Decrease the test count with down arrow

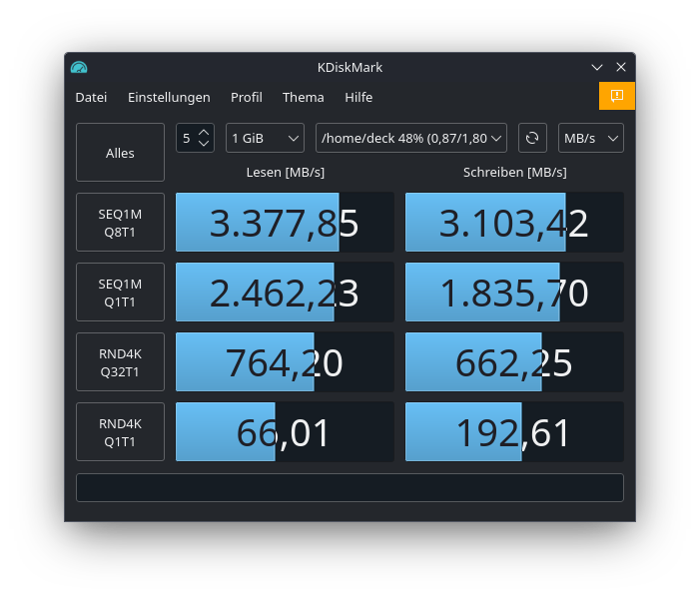(204, 143)
